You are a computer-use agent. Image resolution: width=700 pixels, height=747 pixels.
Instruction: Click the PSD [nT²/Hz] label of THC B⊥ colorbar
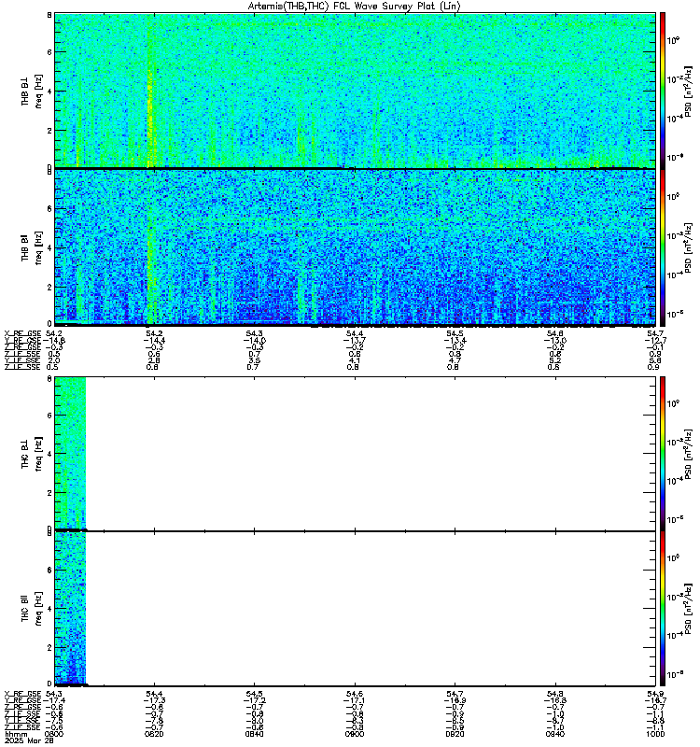point(688,454)
